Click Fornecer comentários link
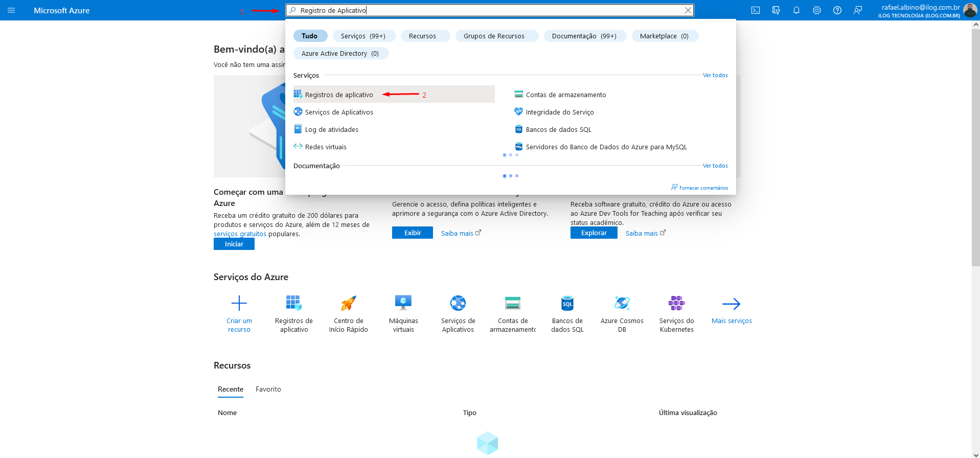Image resolution: width=980 pixels, height=458 pixels. pos(700,188)
